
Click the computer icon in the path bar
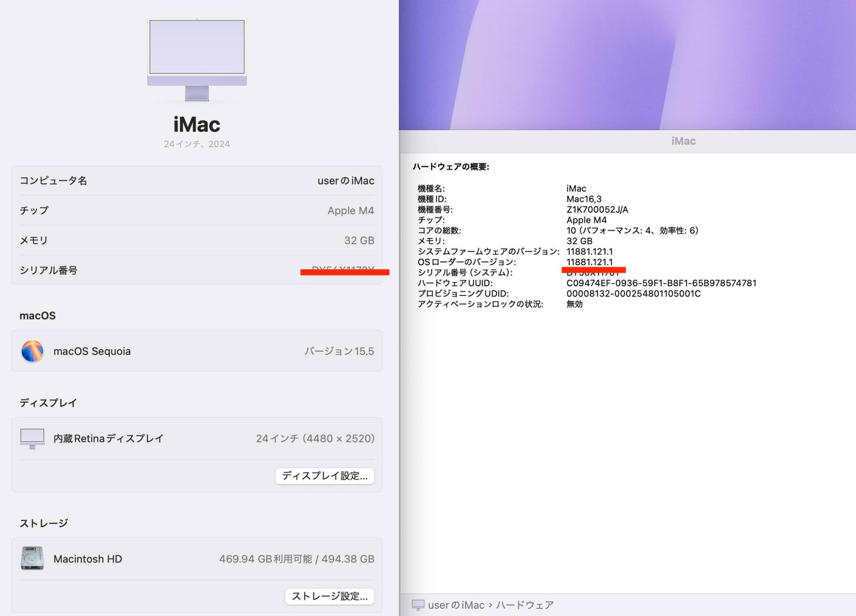coord(418,605)
